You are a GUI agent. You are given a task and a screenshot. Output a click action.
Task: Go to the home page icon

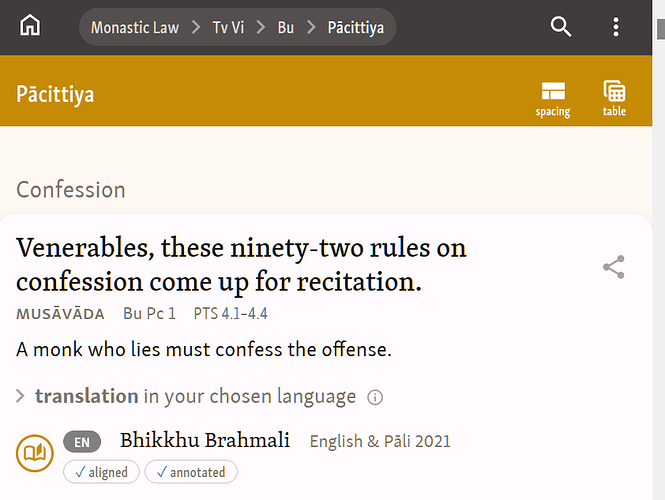30,25
